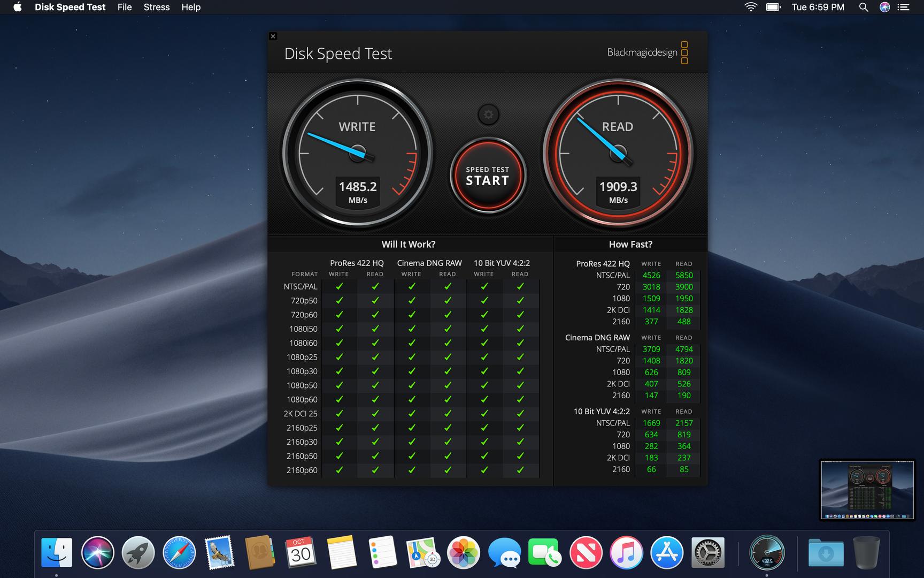Open Photos
This screenshot has width=924, height=578.
coord(464,552)
